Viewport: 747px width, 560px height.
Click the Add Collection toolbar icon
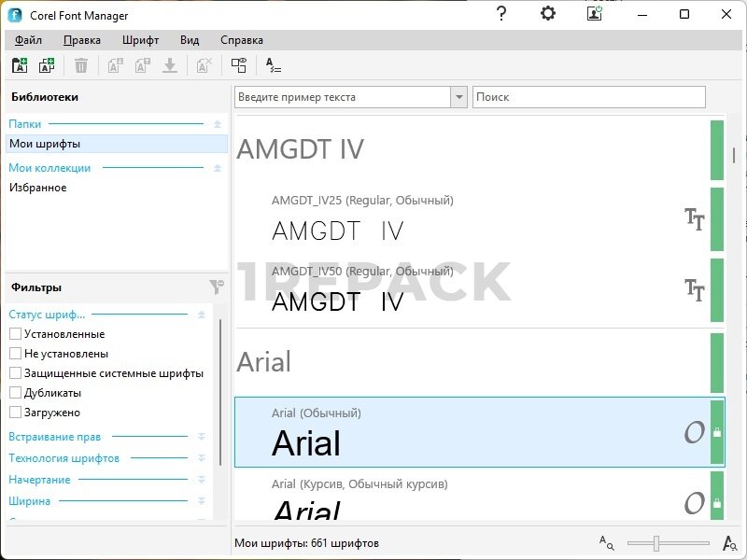coord(47,65)
